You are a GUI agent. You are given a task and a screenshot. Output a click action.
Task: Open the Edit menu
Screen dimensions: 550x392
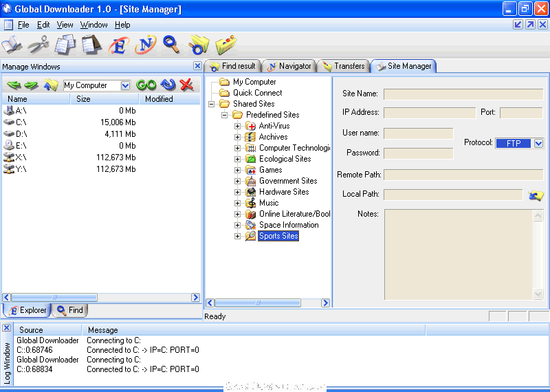point(43,25)
